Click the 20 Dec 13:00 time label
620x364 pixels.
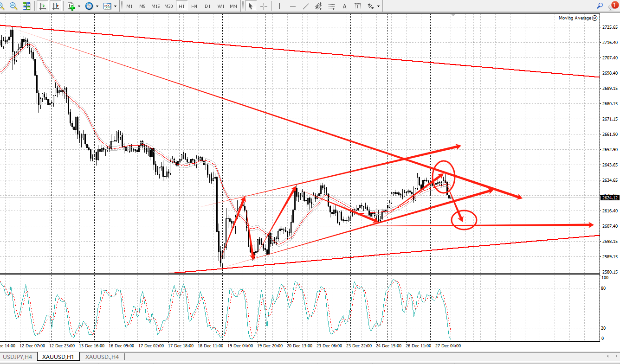(x=300, y=346)
